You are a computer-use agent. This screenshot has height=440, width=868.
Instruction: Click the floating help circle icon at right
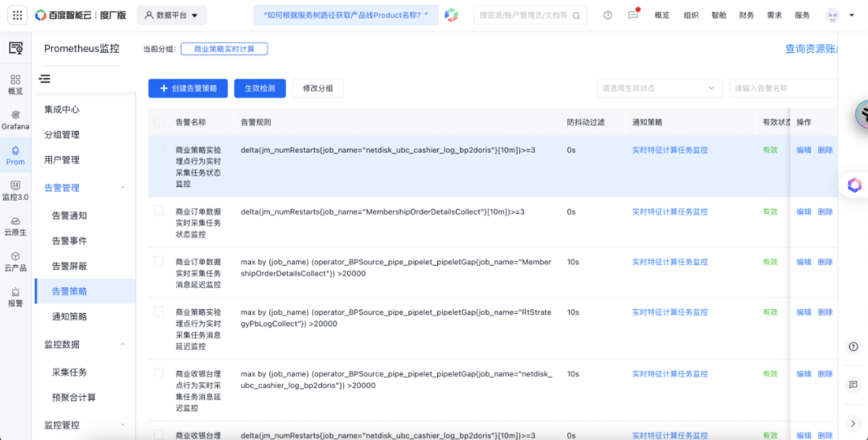[x=853, y=347]
